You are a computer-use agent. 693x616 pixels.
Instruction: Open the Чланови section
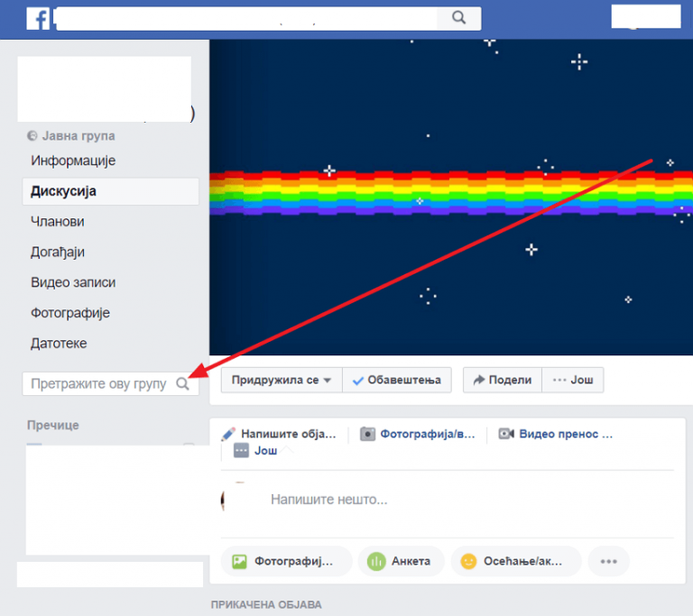pyautogui.click(x=58, y=221)
